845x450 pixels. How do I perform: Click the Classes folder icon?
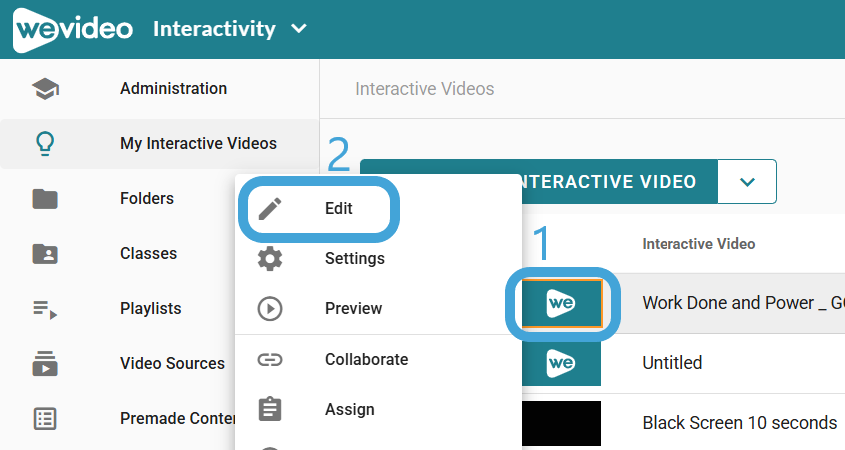(45, 254)
